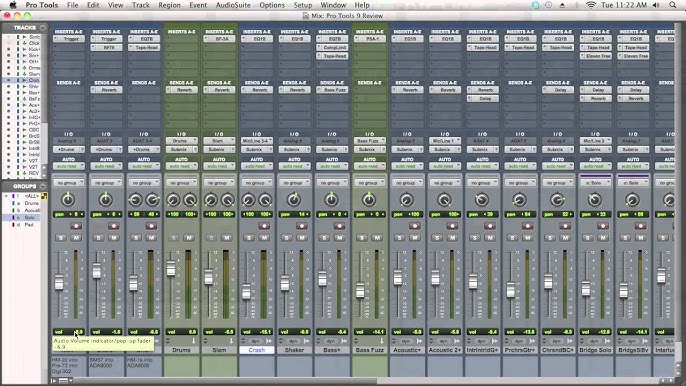Click the Crash track name button
Screen dimensions: 686x386
point(257,350)
